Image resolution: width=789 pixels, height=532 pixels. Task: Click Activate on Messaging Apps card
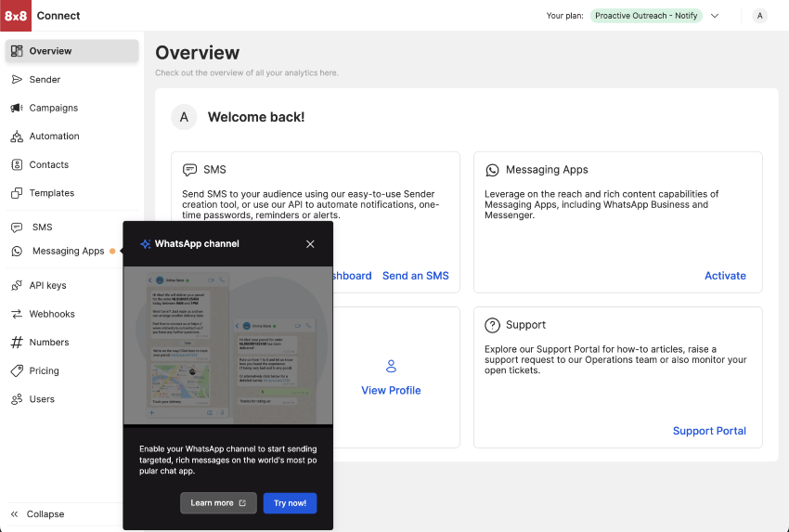(725, 276)
